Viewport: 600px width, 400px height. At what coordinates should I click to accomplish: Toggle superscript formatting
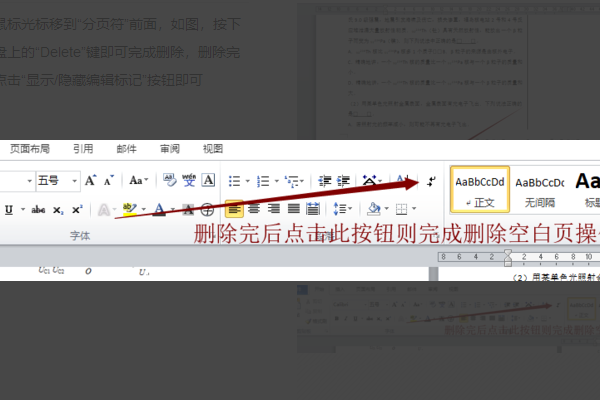pyautogui.click(x=77, y=209)
